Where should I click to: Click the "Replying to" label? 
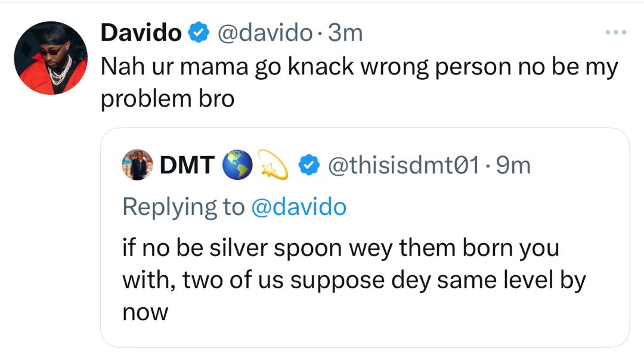pos(183,207)
